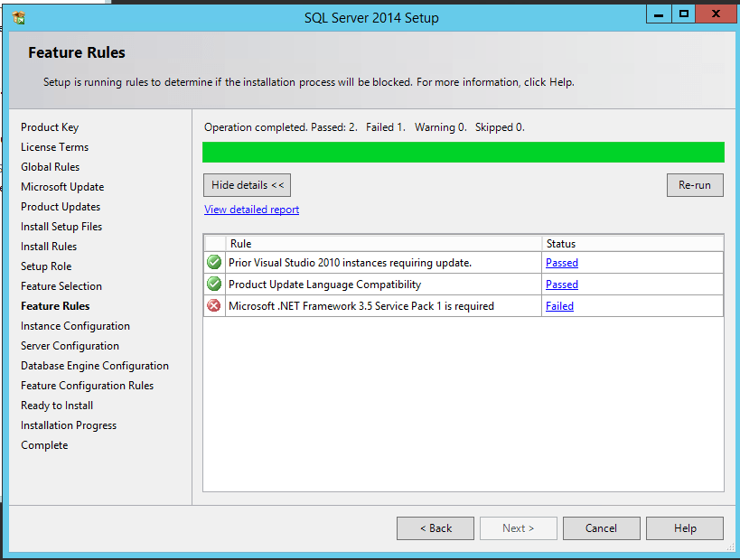Select Feature Configuration Rules step in sidebar
740x560 pixels.
[88, 386]
